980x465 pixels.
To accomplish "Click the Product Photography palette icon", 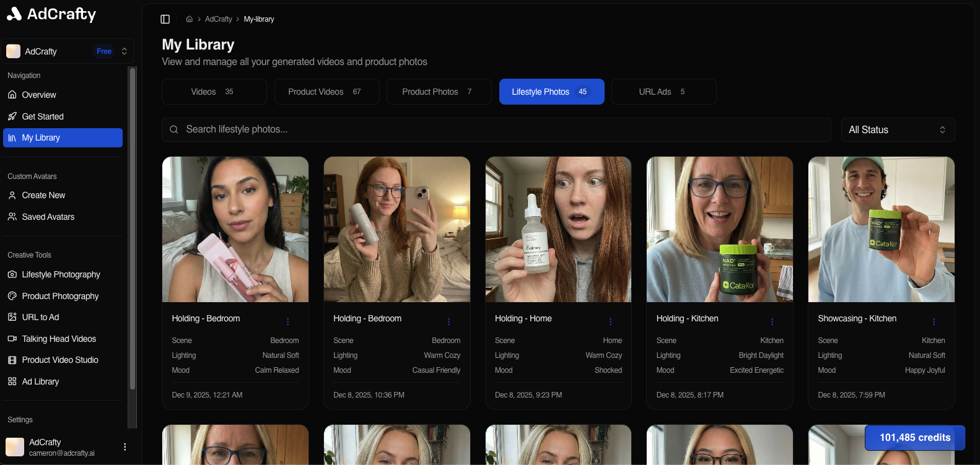I will 12,296.
